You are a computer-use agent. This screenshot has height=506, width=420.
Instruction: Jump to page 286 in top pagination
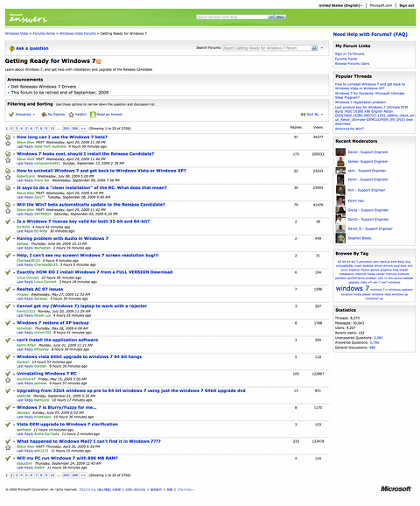[x=75, y=129]
